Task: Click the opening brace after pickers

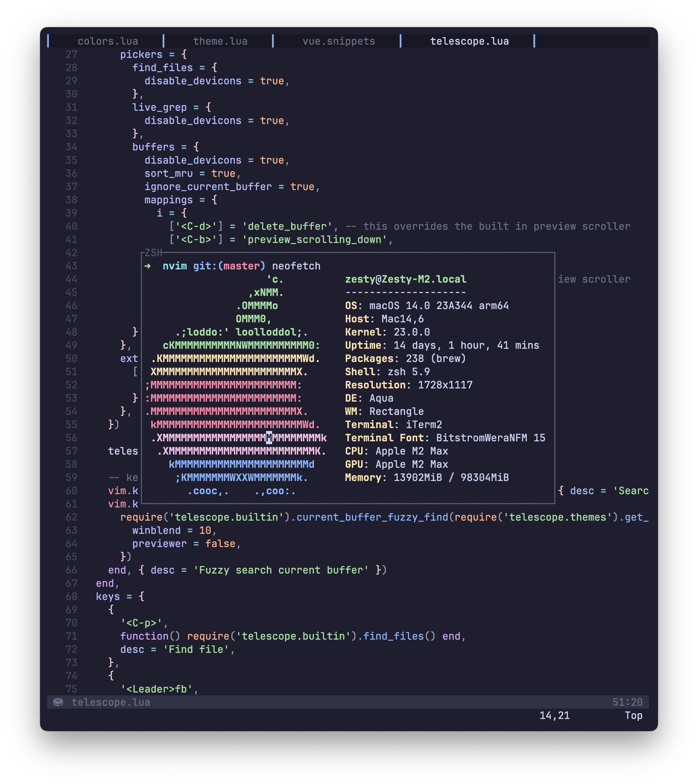Action: [184, 54]
